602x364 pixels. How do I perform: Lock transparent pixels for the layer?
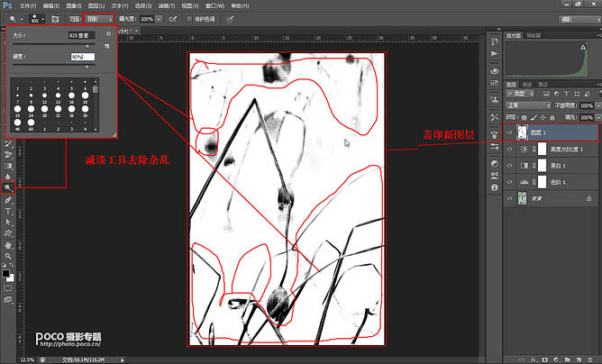[x=524, y=117]
